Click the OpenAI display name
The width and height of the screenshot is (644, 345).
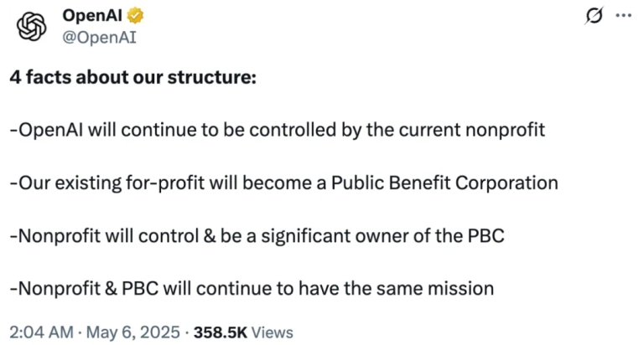coord(92,16)
